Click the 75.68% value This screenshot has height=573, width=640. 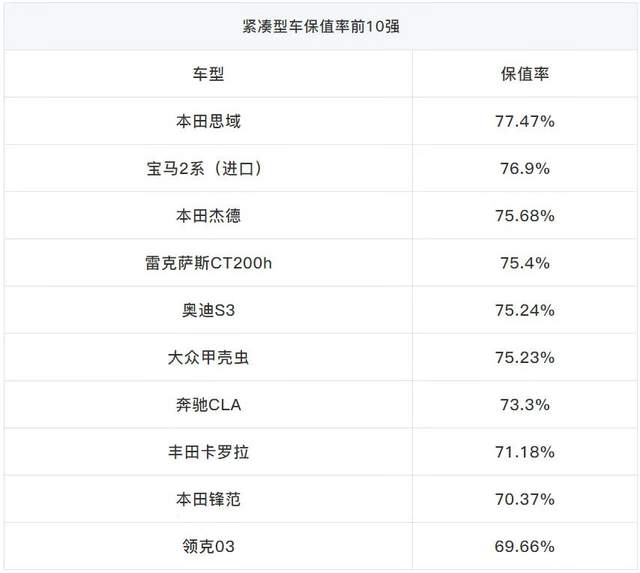click(x=525, y=215)
